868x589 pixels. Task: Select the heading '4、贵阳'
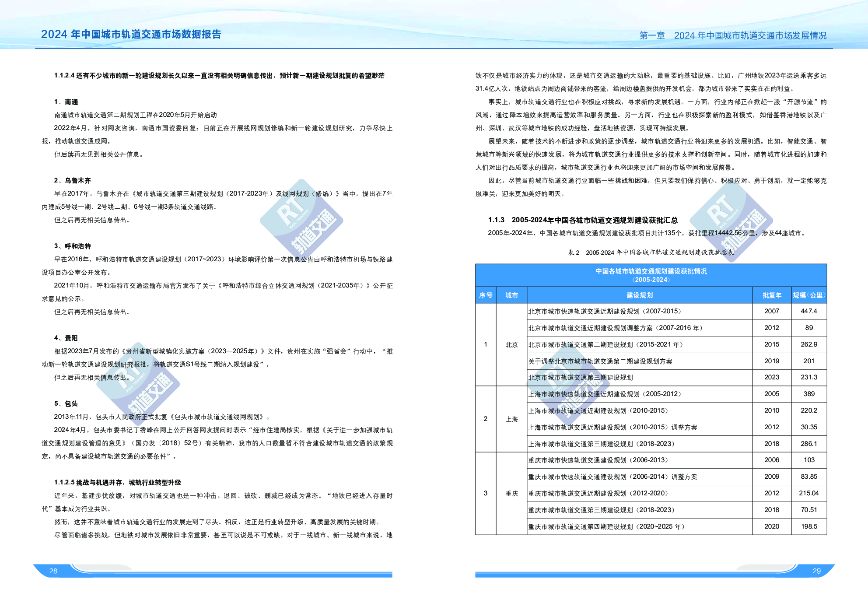tap(66, 338)
